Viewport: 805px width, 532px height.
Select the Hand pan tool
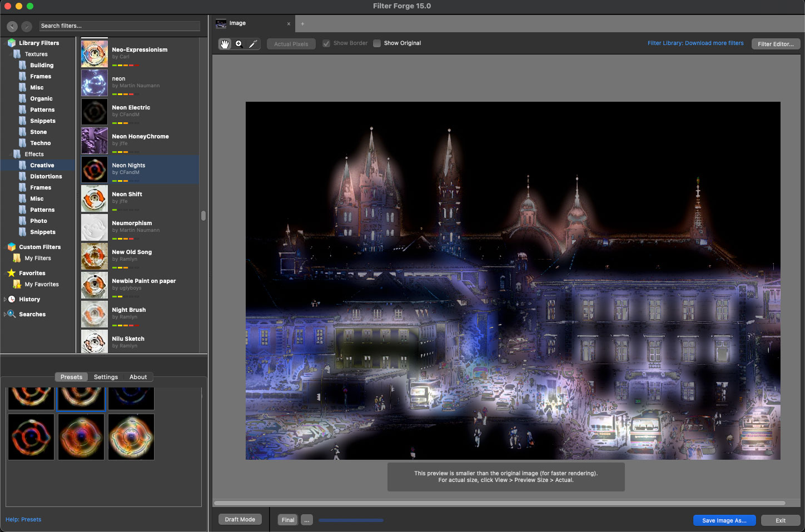(x=225, y=44)
